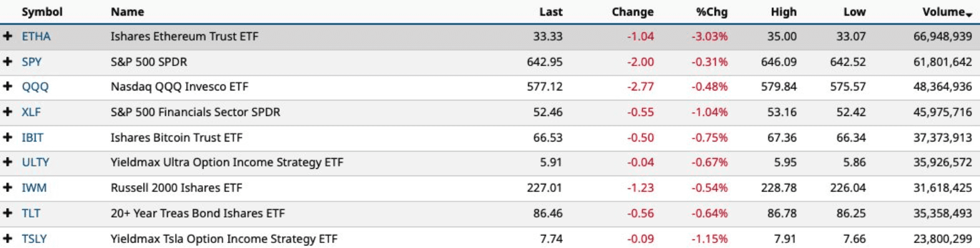
Task: Expand the ULTY row plus icon
Action: pyautogui.click(x=7, y=162)
